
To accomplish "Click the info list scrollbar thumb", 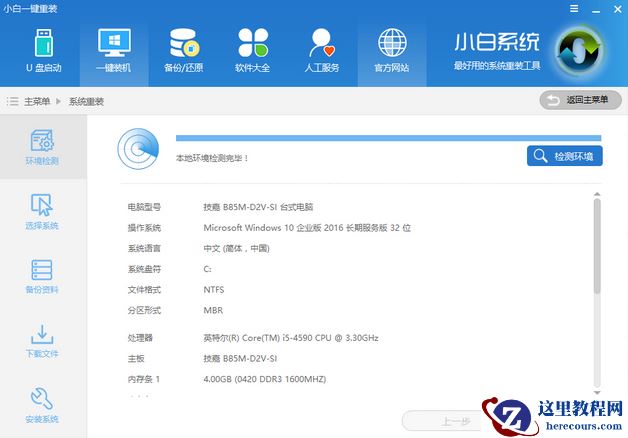I will click(x=597, y=246).
